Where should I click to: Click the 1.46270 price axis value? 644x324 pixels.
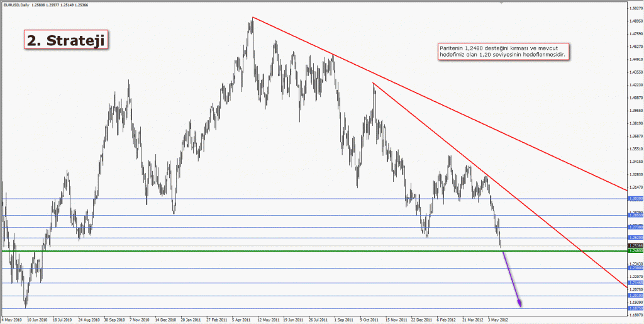click(x=636, y=47)
